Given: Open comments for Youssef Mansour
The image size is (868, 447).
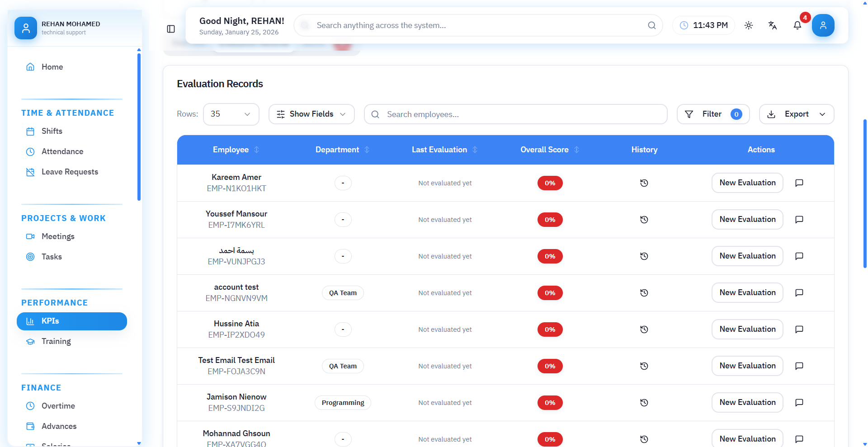Looking at the screenshot, I should tap(799, 220).
